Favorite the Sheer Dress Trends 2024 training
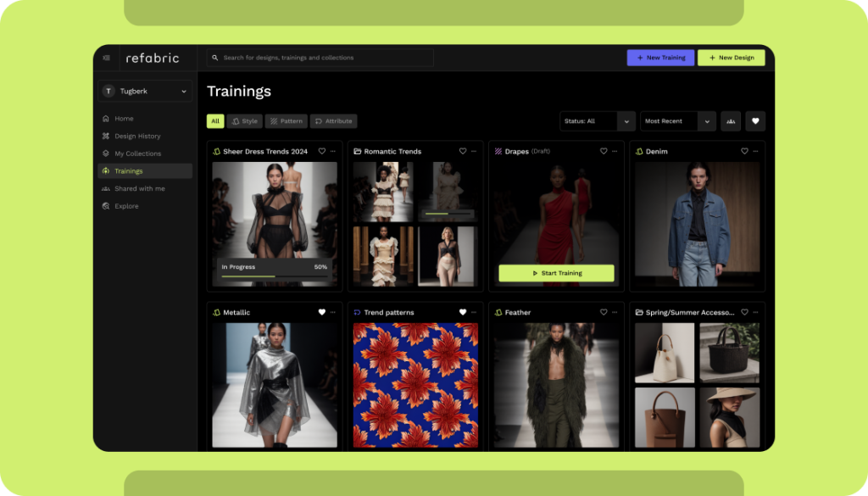 tap(321, 151)
